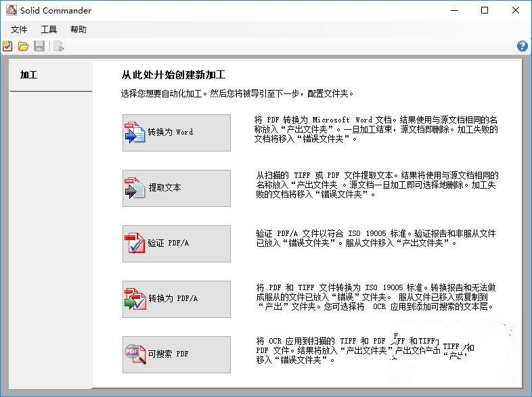Screen dimensions: 532x397
Task: Click the description starting 将 PDF 转换为 Microsoft Word
Action: click(376, 129)
